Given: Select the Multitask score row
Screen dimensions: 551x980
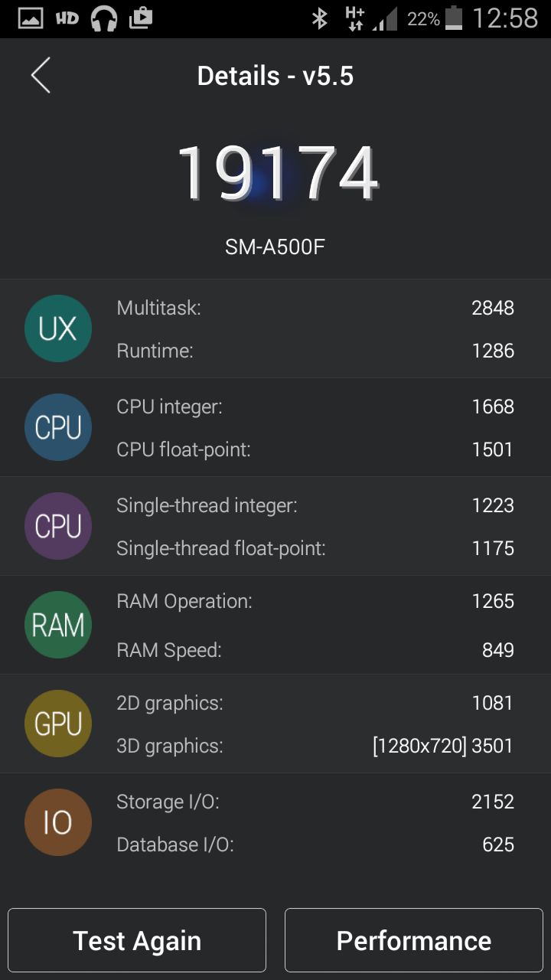Looking at the screenshot, I should tap(315, 308).
